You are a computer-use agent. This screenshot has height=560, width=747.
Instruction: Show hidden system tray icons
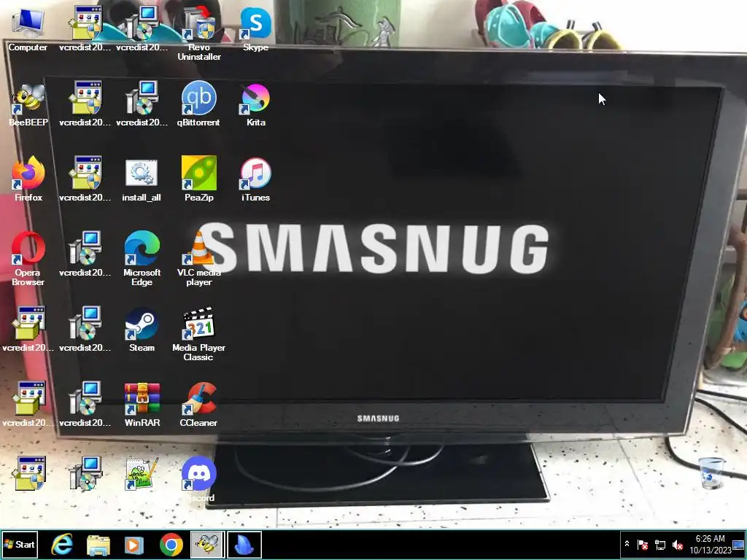click(x=627, y=544)
